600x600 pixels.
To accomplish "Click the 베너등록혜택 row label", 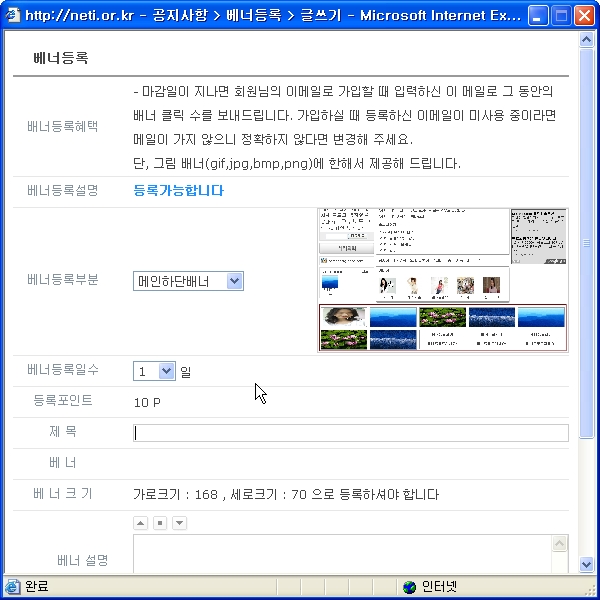I will click(63, 126).
